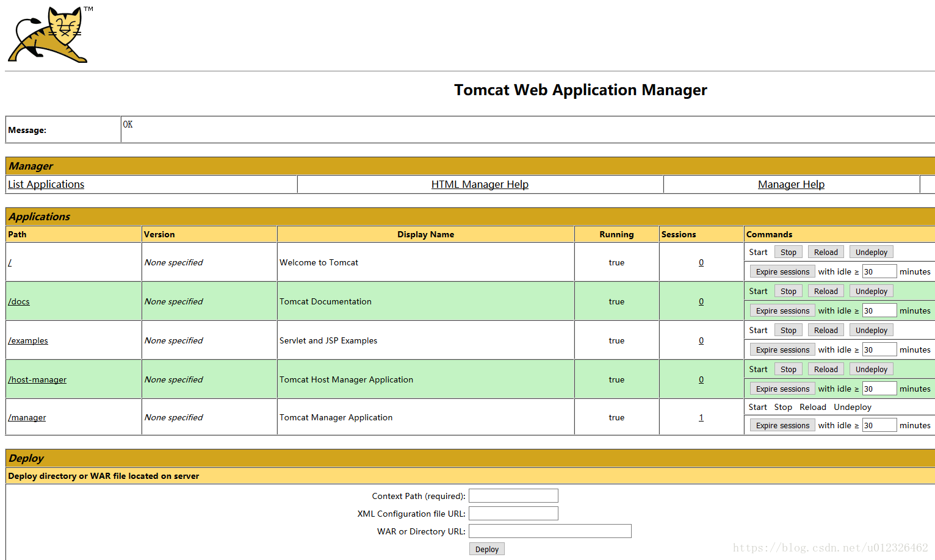Expire sessions for /docs application
Viewport: 935px width, 560px height.
782,311
